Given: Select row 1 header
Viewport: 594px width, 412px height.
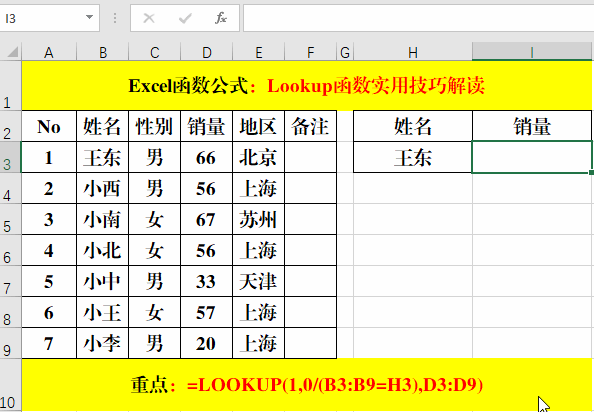Looking at the screenshot, I should 11,86.
